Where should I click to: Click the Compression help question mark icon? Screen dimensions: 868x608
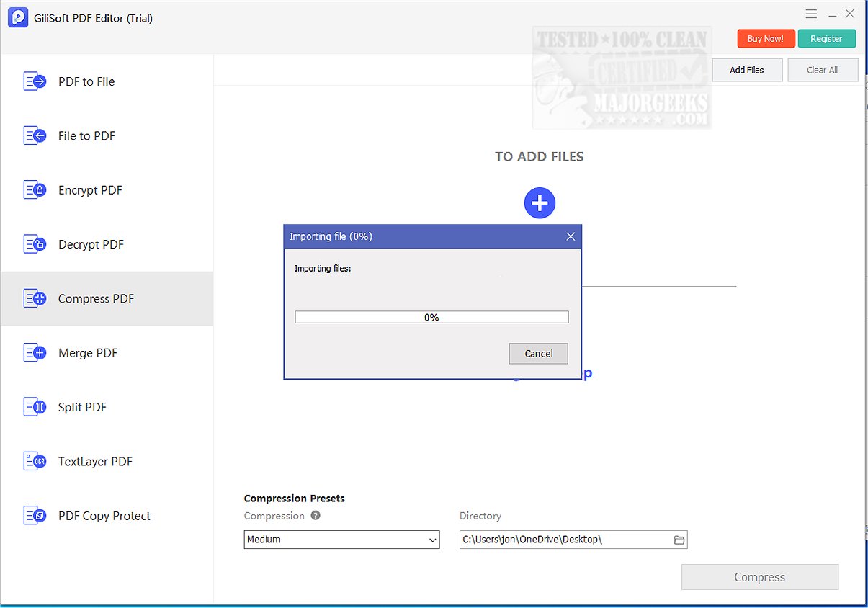click(315, 516)
